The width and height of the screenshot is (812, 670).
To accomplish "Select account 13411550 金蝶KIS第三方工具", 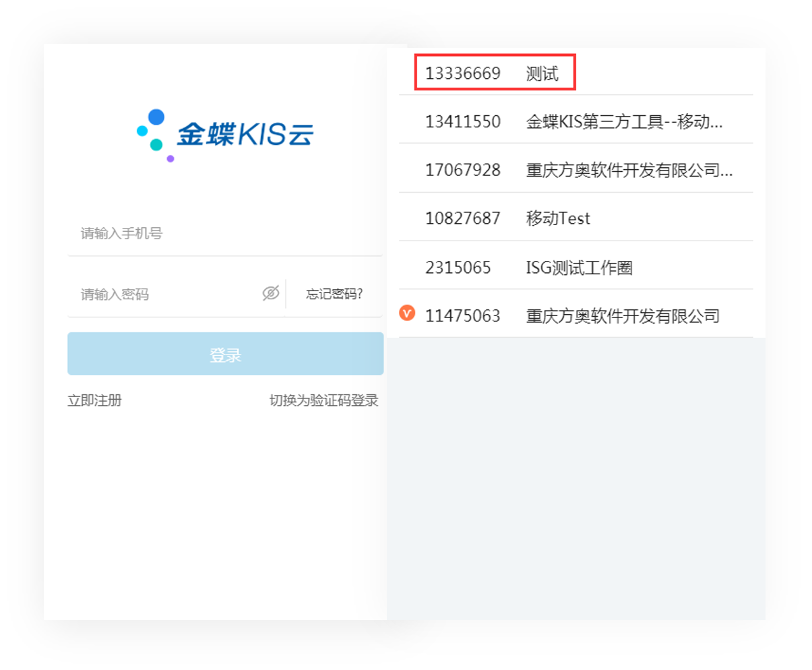I will [x=575, y=120].
